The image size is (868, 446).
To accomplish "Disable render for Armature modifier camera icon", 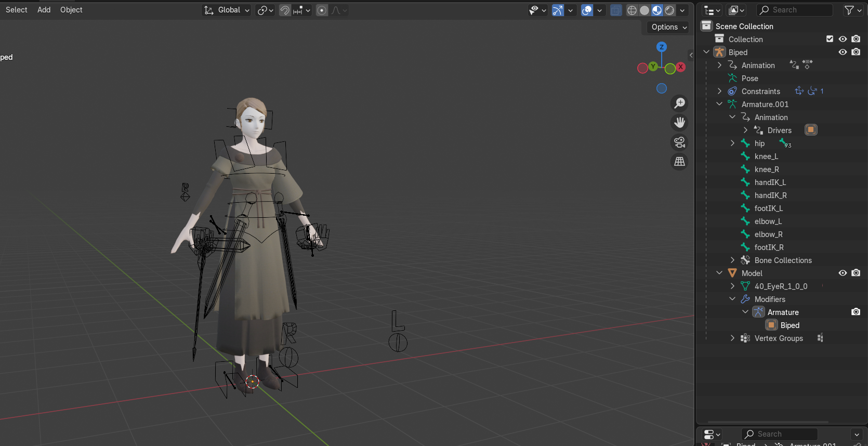I will pos(856,312).
